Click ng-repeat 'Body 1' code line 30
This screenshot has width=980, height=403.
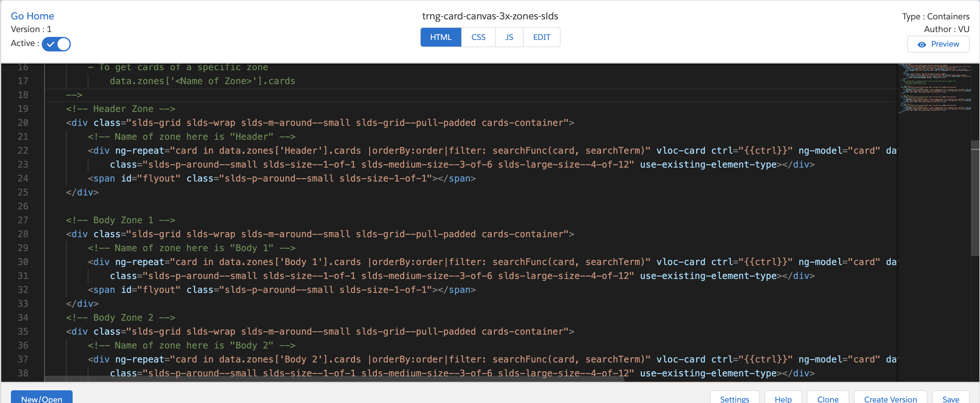(493, 262)
